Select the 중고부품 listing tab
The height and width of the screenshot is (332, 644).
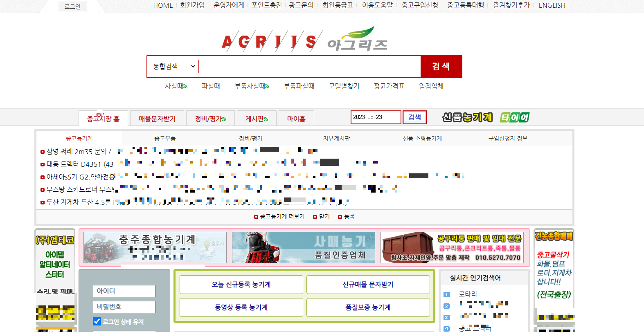tap(165, 138)
